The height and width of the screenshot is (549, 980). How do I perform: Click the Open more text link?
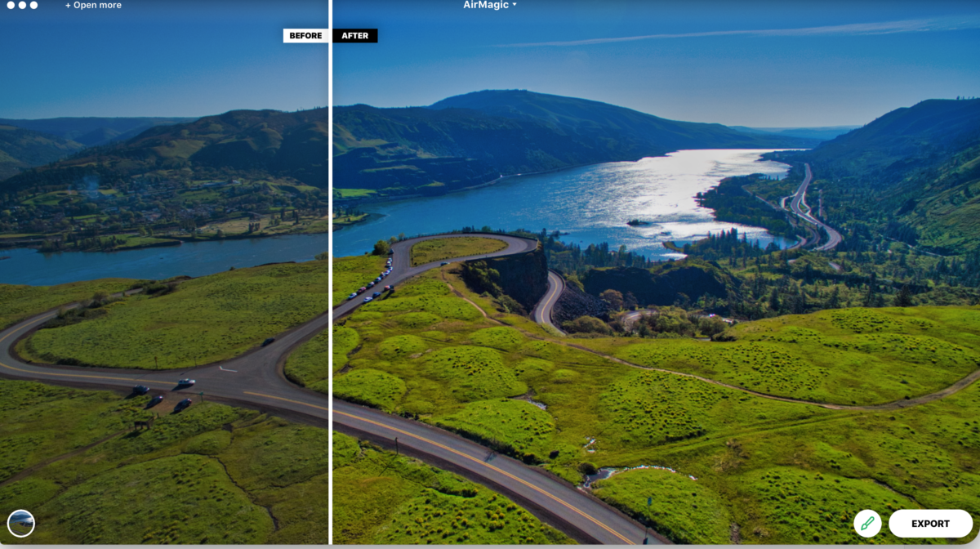(x=98, y=5)
